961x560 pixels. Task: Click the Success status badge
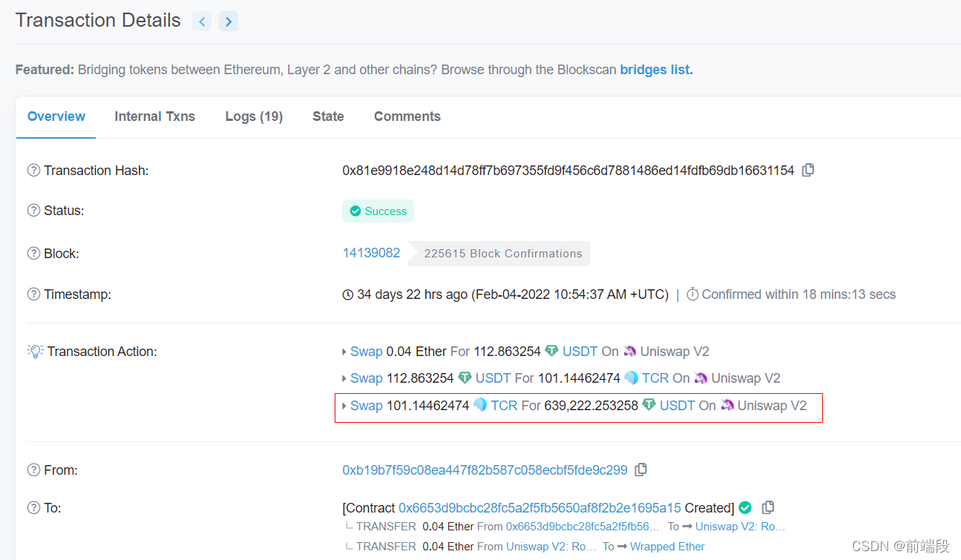click(x=378, y=211)
